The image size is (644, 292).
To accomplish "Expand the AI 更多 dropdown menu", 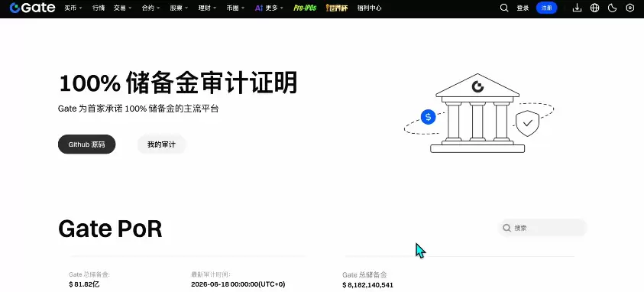I will tap(270, 8).
